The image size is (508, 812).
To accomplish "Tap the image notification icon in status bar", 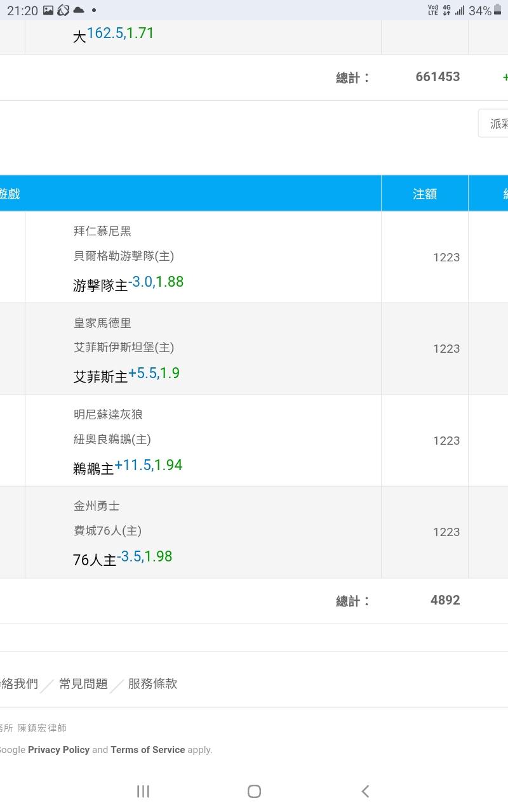I will tap(48, 11).
